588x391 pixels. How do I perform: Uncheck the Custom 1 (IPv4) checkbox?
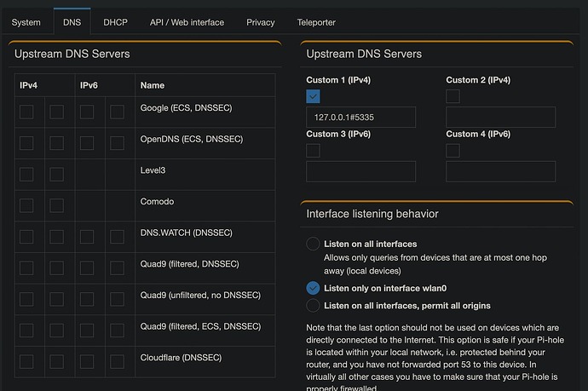(314, 96)
